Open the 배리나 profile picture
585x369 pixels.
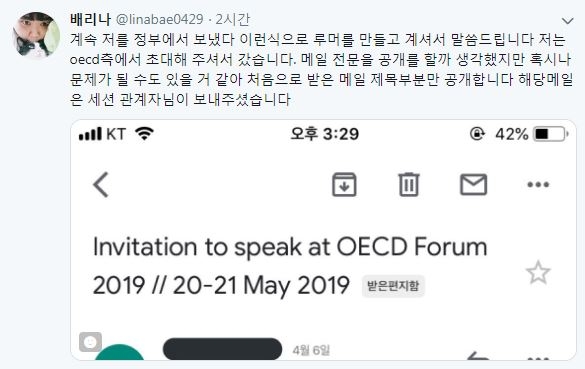click(37, 35)
